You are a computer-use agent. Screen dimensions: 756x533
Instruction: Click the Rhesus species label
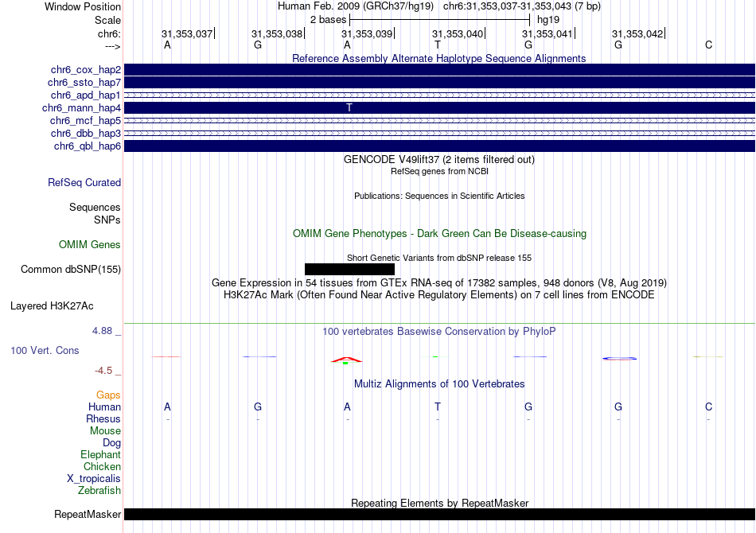103,419
